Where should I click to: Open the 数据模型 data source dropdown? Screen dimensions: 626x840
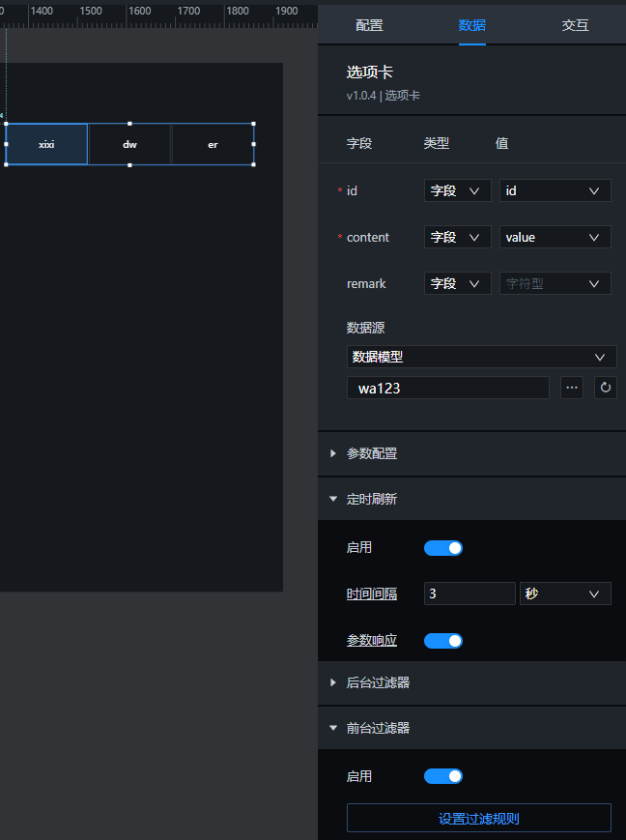481,357
